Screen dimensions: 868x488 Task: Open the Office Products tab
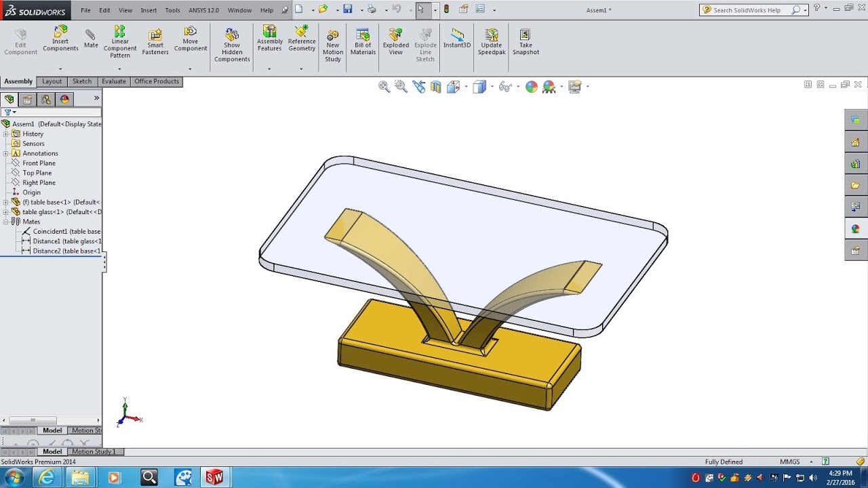(157, 81)
